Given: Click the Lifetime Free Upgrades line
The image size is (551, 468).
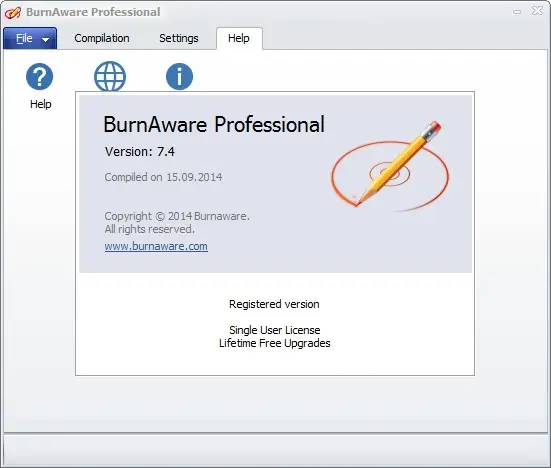Looking at the screenshot, I should pos(274,343).
